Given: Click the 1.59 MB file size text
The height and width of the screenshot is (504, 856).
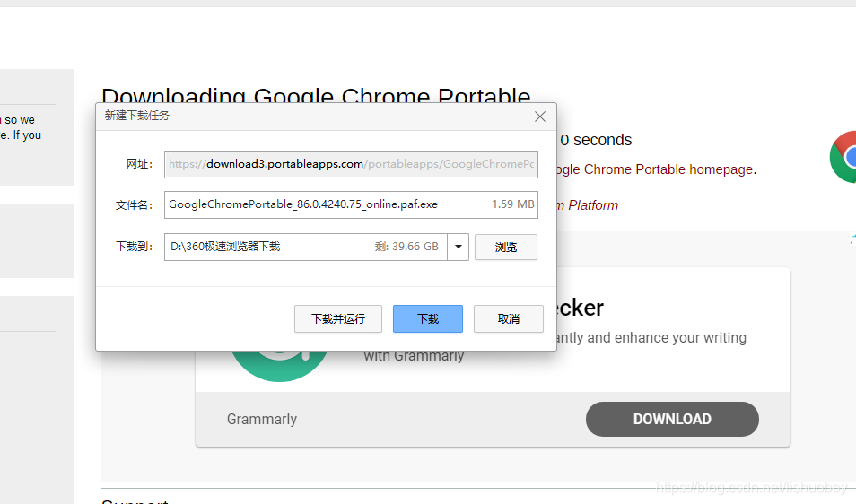Looking at the screenshot, I should pos(512,204).
